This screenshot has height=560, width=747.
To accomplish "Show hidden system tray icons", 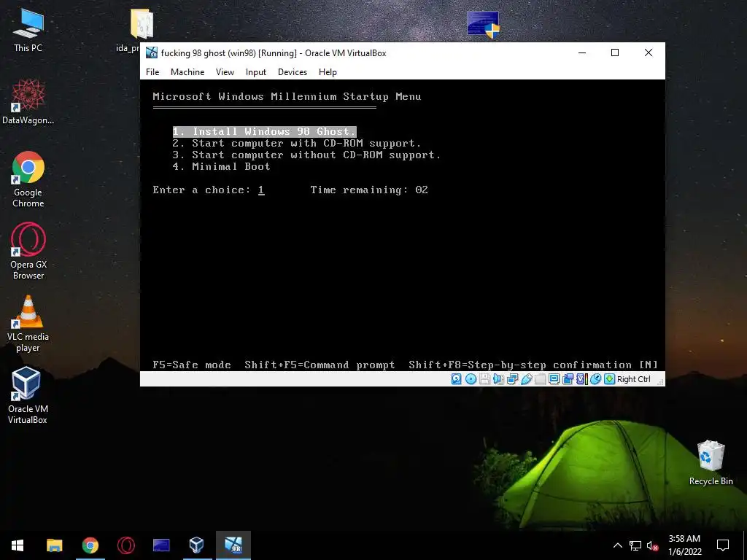I will 617,545.
